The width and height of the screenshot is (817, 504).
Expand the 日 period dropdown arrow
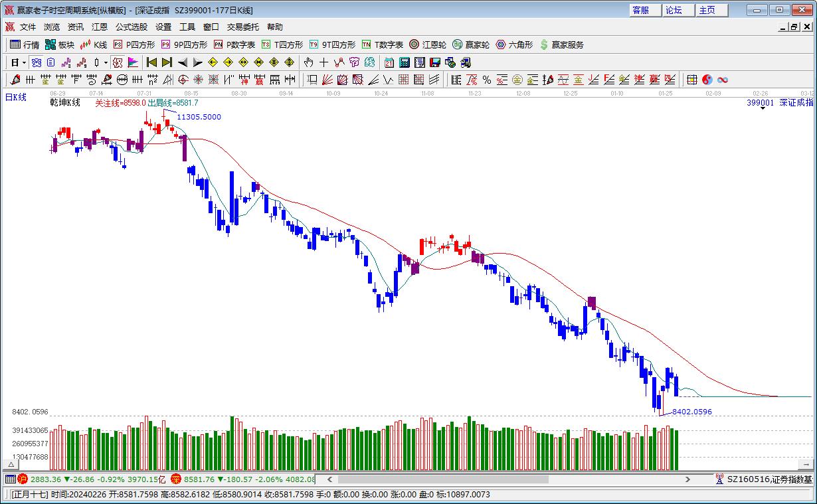25,62
